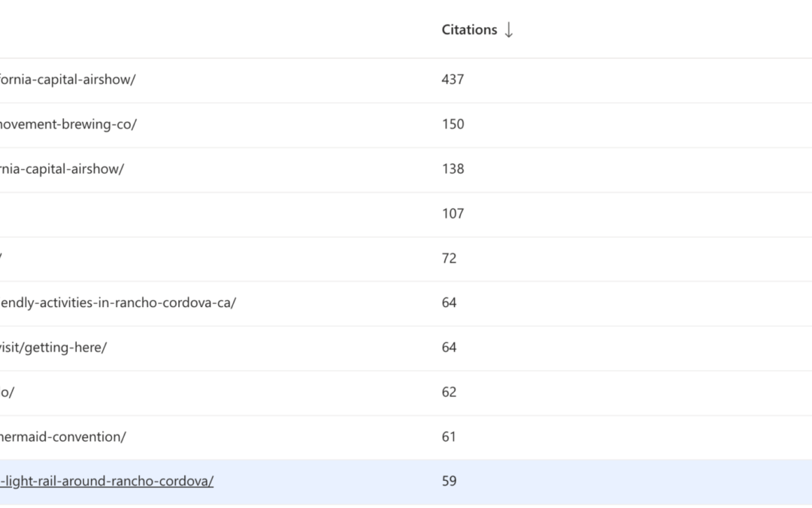
Task: Click the descending sort arrow beside Citations
Action: (509, 30)
